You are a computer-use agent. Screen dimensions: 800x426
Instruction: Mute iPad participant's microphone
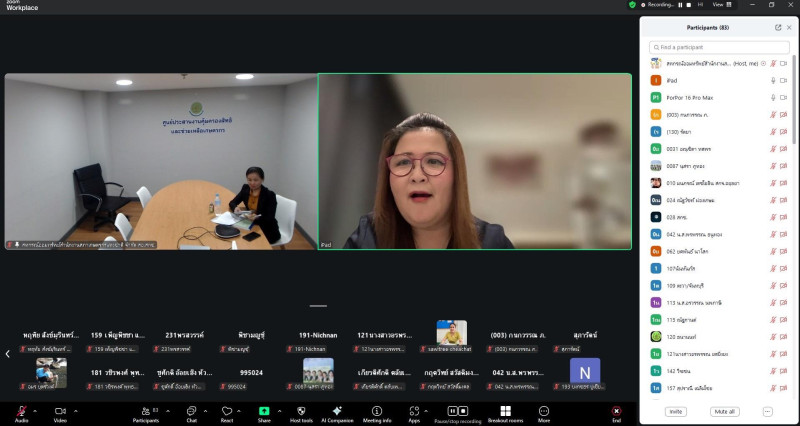tap(773, 81)
